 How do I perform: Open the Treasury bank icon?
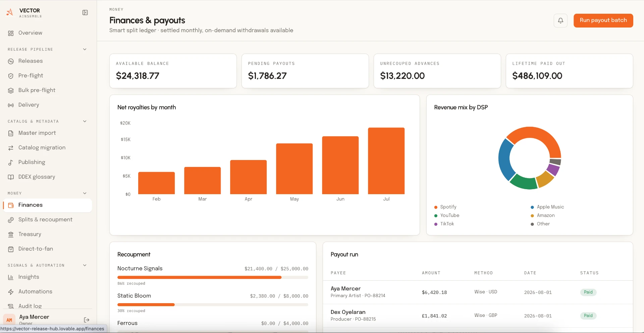click(11, 234)
